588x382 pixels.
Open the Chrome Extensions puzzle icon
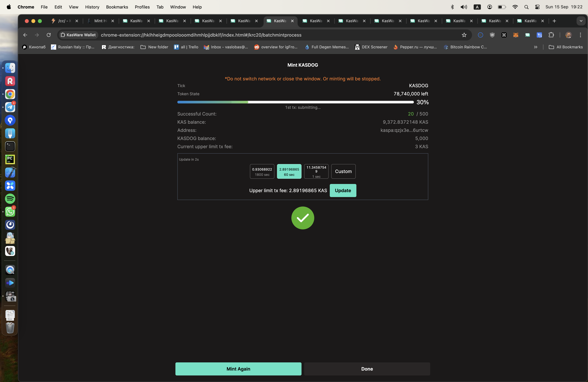click(x=551, y=35)
